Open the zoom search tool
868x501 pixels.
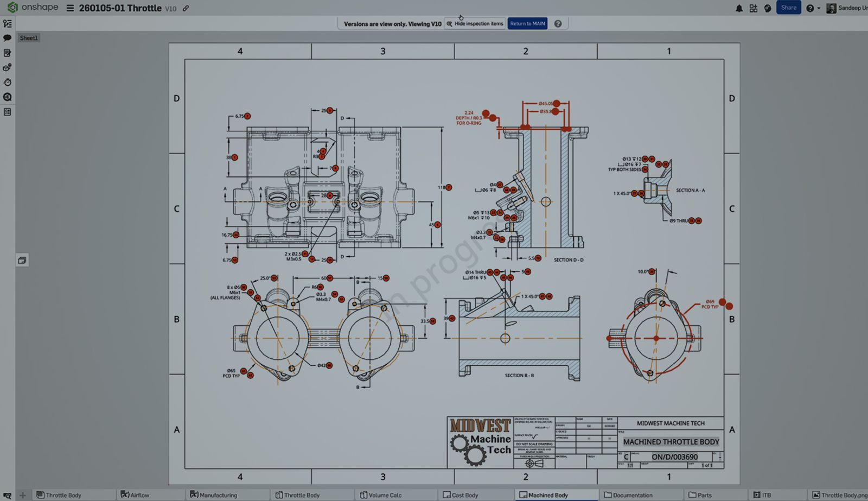click(x=8, y=97)
